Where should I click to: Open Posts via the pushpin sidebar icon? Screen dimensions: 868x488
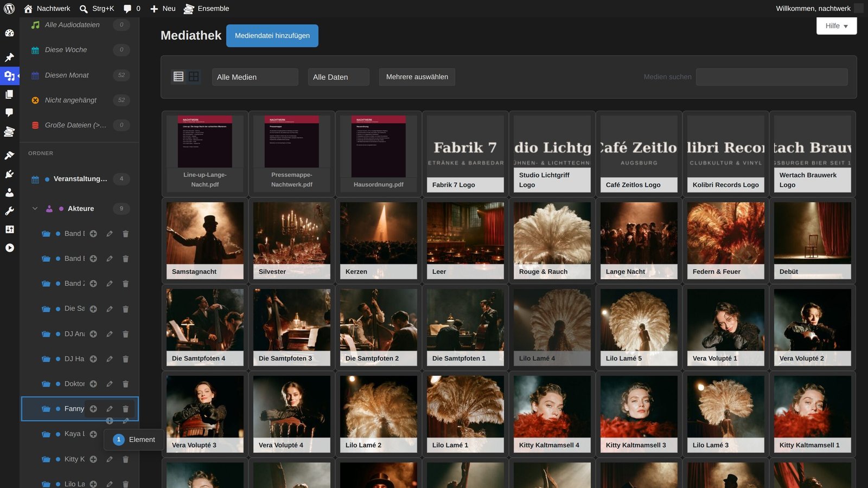(x=9, y=57)
